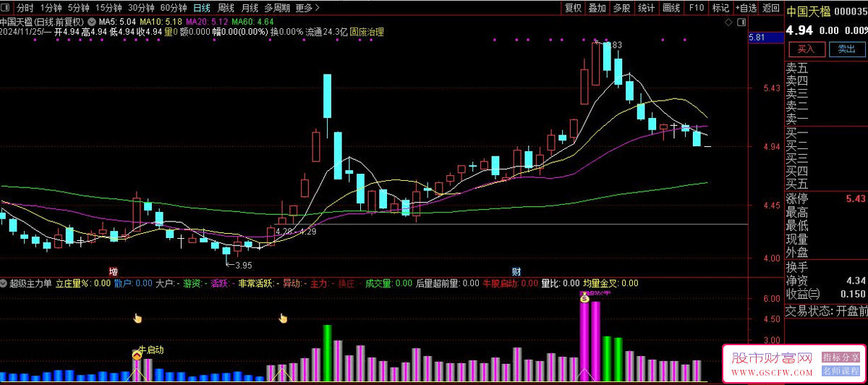Image resolution: width=868 pixels, height=385 pixels.
Task: Click the 标记 mark button
Action: pyautogui.click(x=720, y=8)
